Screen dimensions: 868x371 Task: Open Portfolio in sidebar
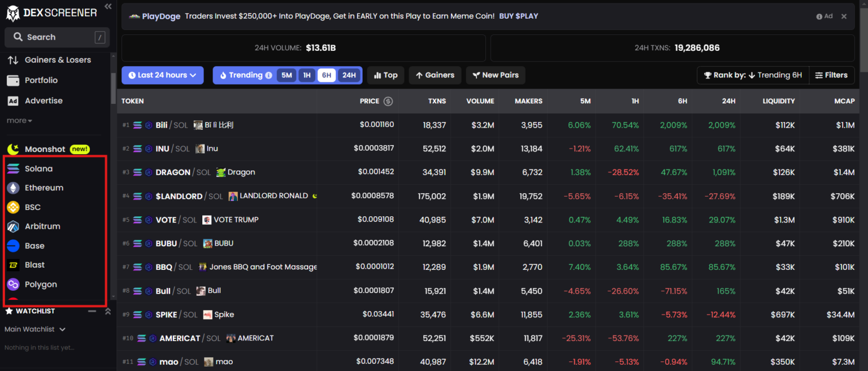pyautogui.click(x=41, y=80)
